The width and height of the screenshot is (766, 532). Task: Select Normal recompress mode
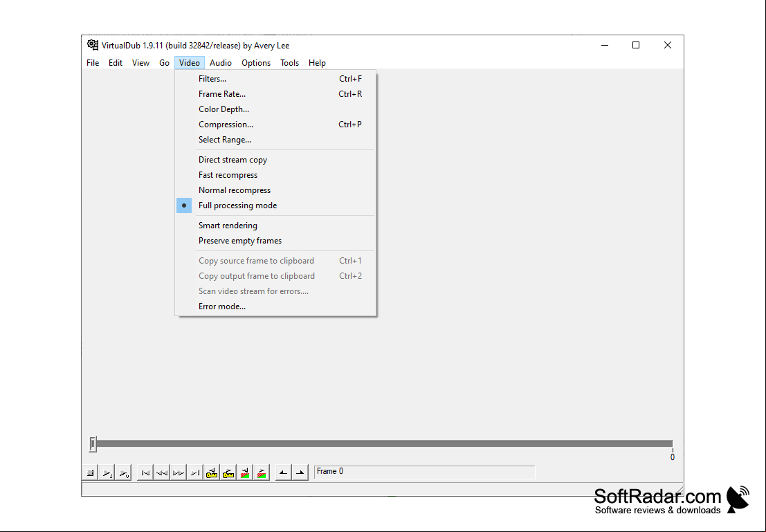[275, 190]
